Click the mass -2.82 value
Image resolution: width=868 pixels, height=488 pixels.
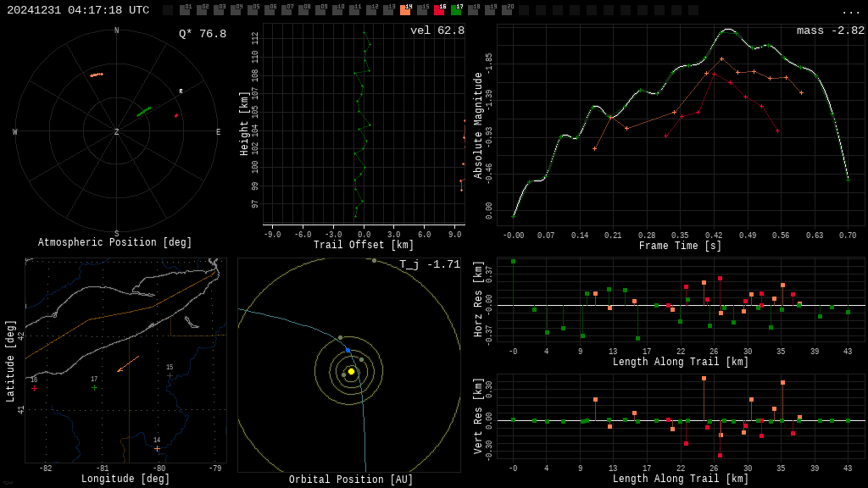point(831,30)
